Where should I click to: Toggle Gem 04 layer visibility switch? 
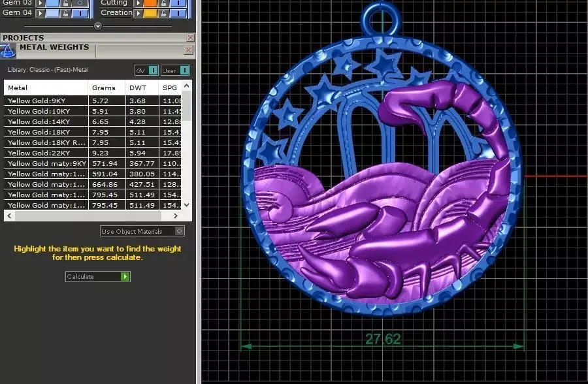80,14
